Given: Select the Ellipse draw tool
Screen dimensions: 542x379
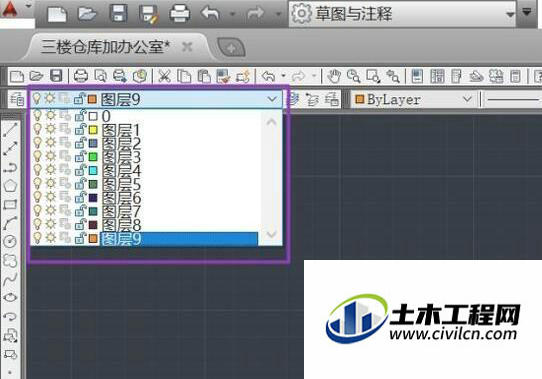Looking at the screenshot, I should 10,297.
